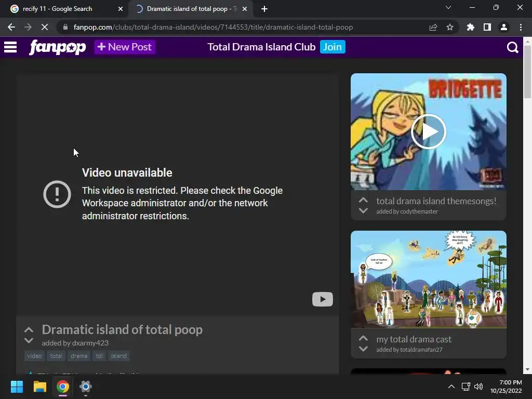Open the clock and date in the taskbar
The image size is (532, 399).
(x=506, y=387)
